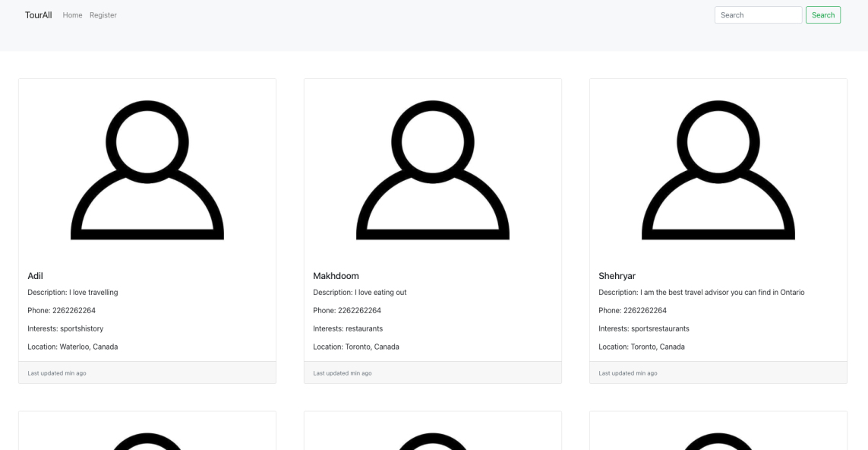
Task: Click the name Shehryar
Action: (617, 276)
